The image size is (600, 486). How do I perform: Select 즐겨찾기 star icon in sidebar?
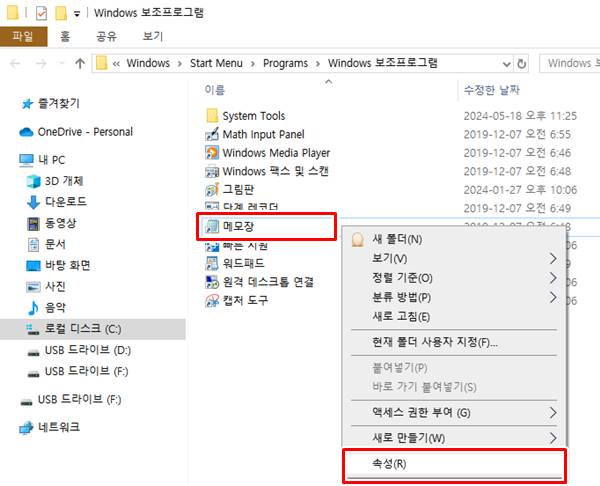[27, 104]
